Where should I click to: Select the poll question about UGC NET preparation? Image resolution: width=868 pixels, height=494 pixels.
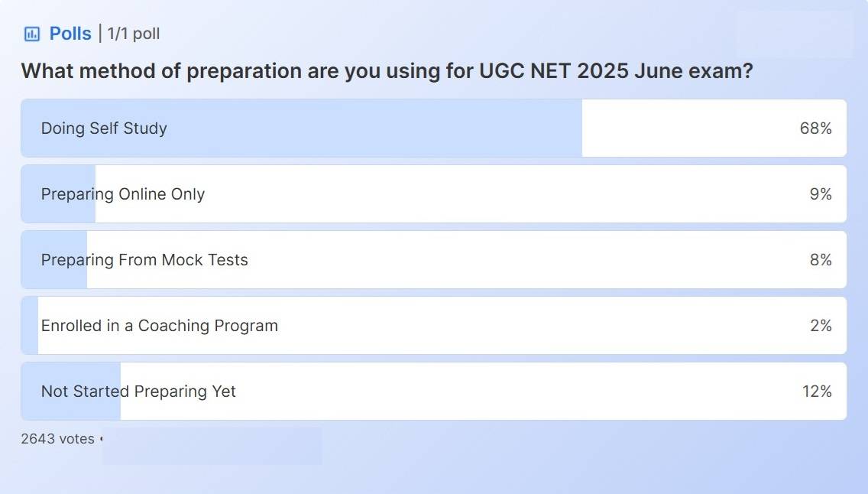(x=387, y=71)
